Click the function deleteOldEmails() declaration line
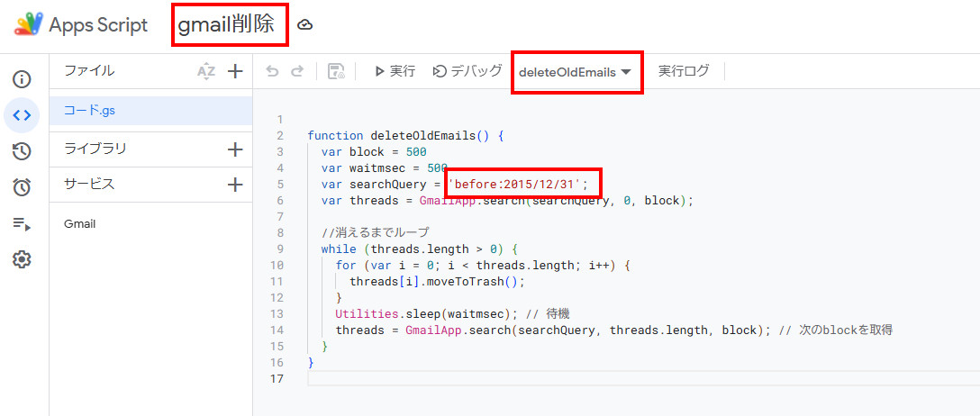 [405, 136]
